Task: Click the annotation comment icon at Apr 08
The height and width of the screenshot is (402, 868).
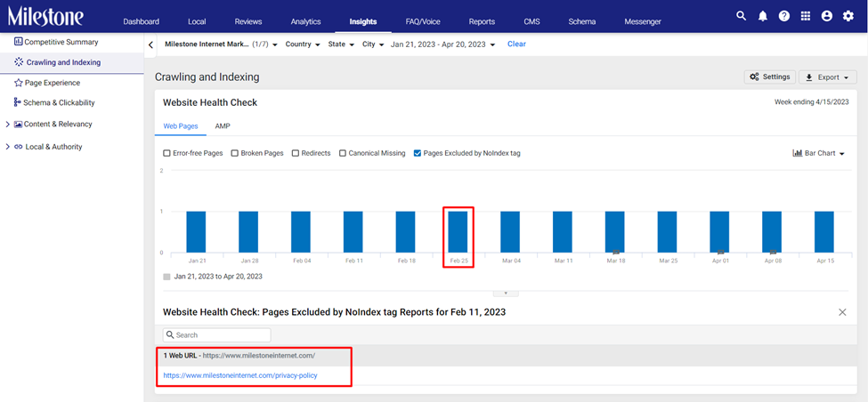Action: click(773, 253)
